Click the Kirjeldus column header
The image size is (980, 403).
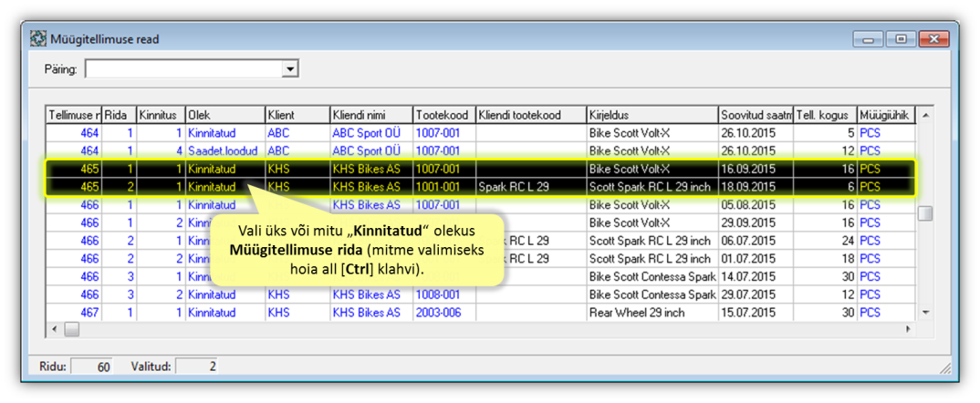pos(652,116)
